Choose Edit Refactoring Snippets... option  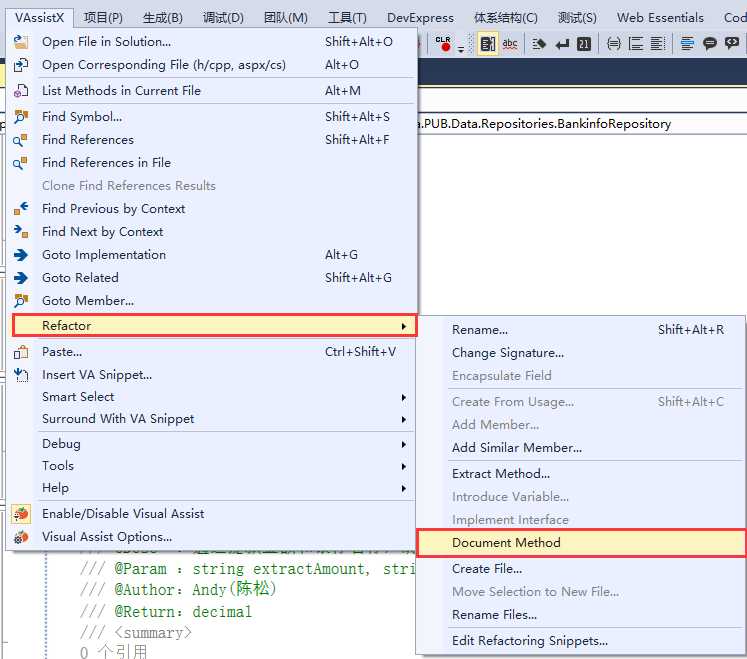click(x=581, y=641)
